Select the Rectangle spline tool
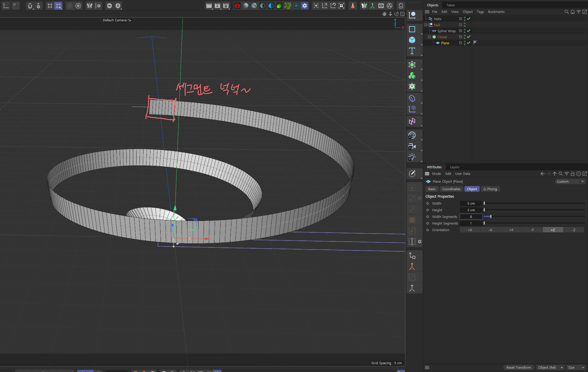 tap(412, 29)
